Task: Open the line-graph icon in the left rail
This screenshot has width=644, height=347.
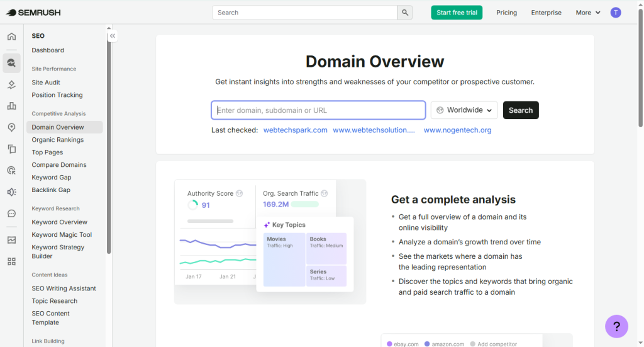Action: click(x=11, y=240)
